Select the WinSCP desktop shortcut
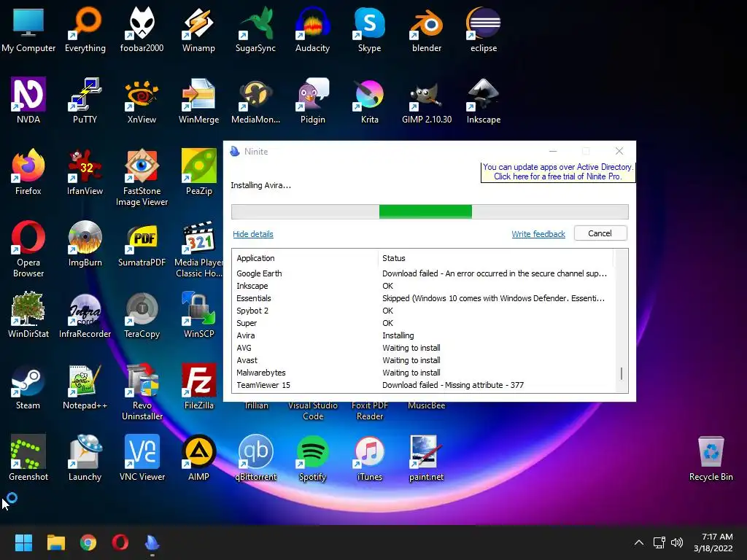Screen dimensions: 747x560 pos(198,314)
